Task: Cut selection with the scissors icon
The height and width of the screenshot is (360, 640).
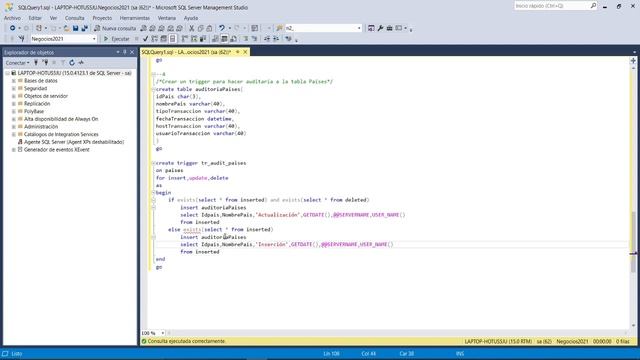Action: [191, 28]
